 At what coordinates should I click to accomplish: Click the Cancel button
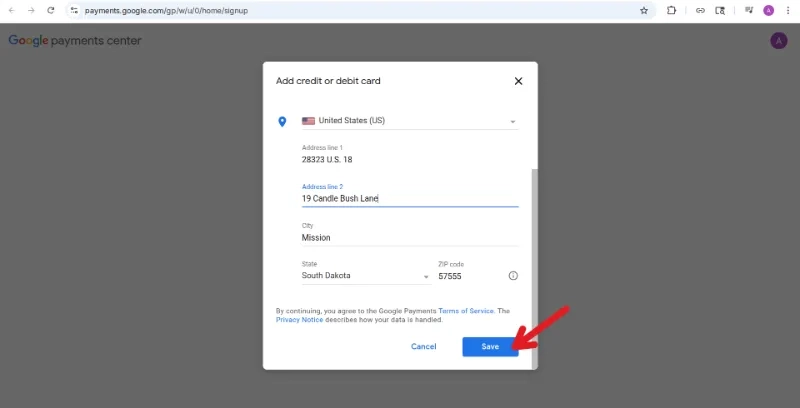(x=423, y=347)
